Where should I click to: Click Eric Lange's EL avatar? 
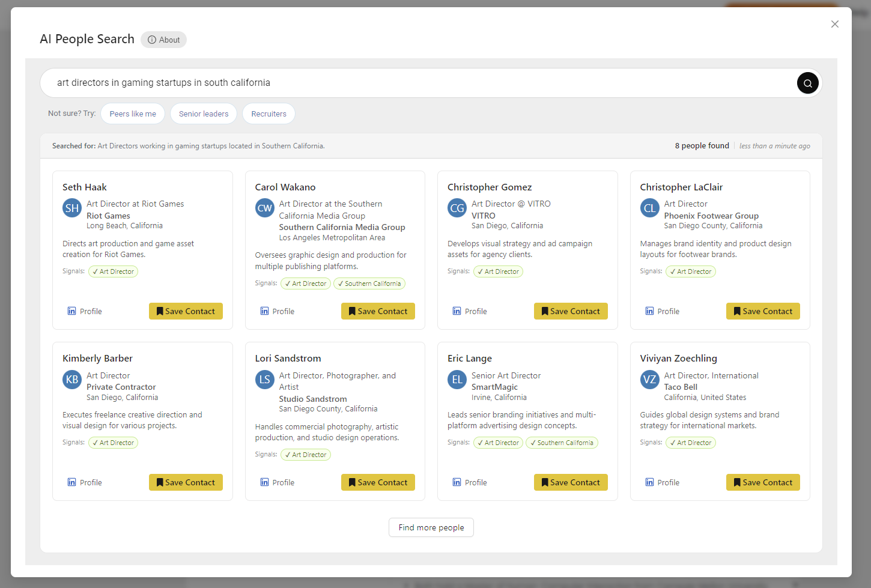[x=457, y=380]
